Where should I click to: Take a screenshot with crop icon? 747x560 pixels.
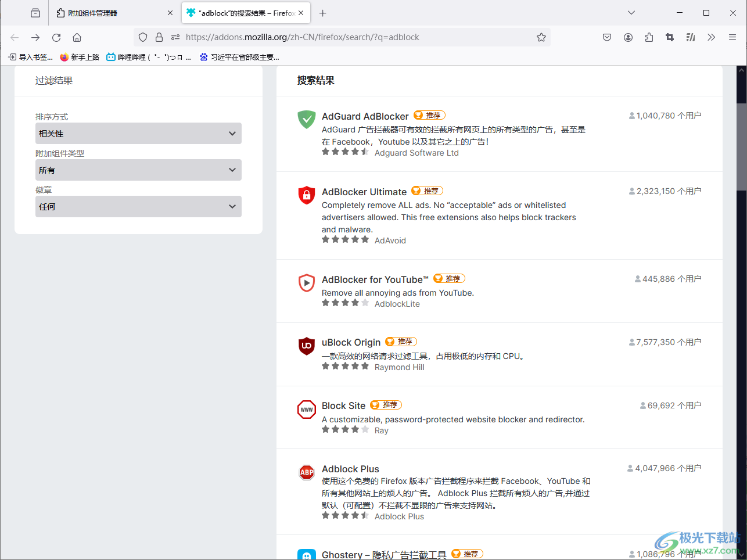point(670,37)
